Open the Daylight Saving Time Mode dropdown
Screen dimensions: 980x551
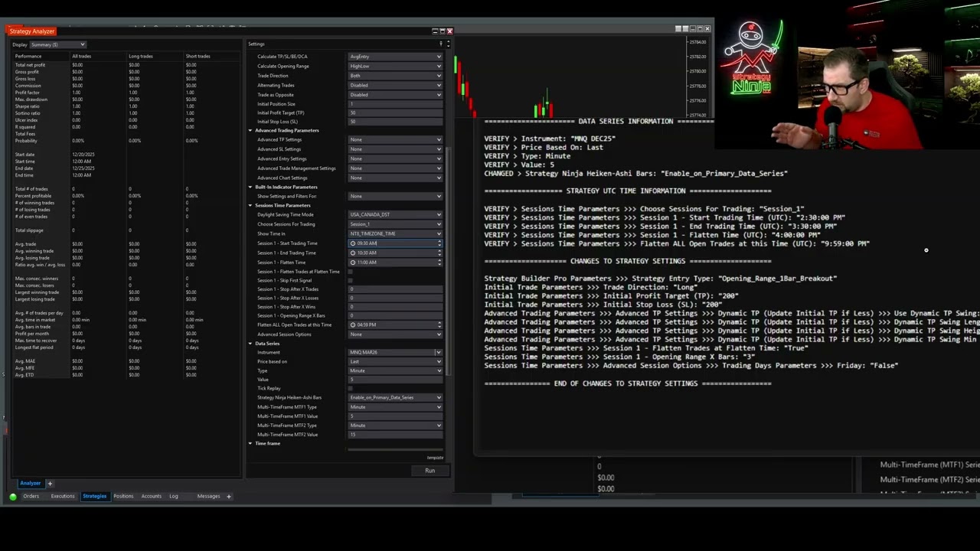click(395, 214)
